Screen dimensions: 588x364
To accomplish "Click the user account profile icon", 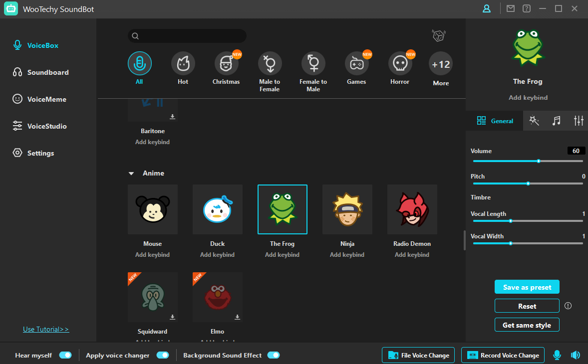I will click(x=486, y=8).
